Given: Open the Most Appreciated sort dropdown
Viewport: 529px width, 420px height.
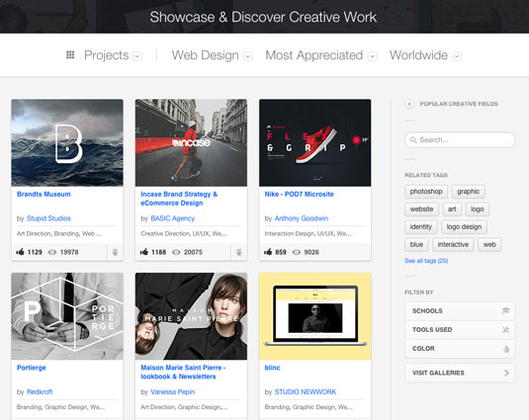Looking at the screenshot, I should pos(373,56).
